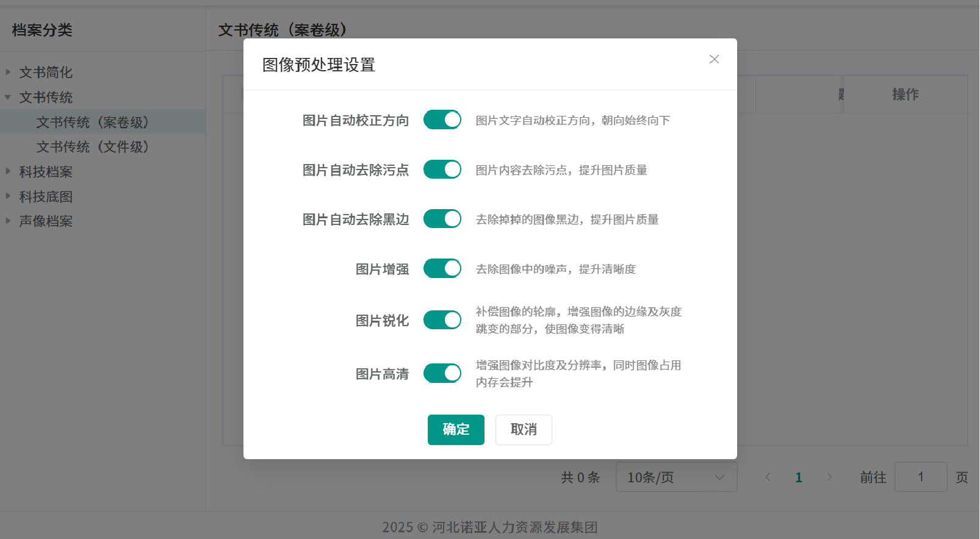The image size is (980, 539).
Task: Disable 图片自动去除污点 switch
Action: (442, 170)
